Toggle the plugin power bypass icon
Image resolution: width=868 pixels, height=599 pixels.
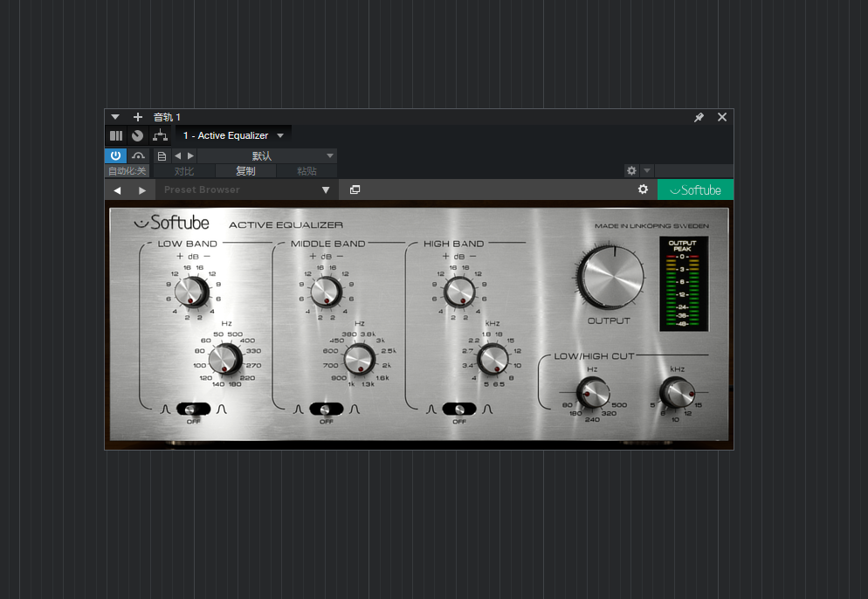pyautogui.click(x=114, y=155)
